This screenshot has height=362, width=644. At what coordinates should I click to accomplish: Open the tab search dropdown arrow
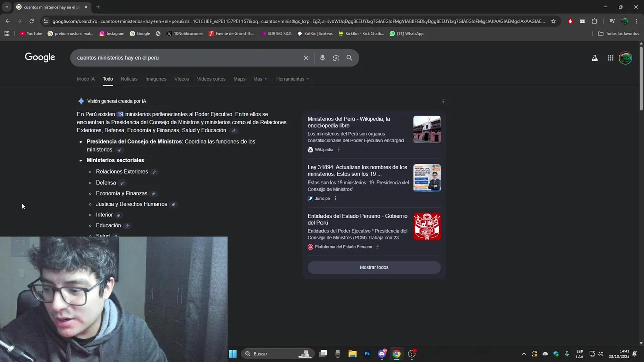tap(7, 7)
